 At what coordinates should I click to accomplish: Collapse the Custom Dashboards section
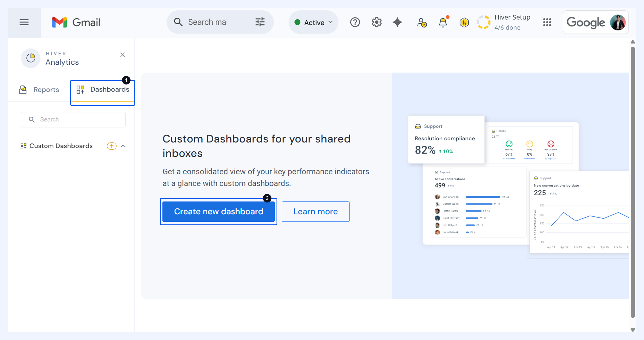click(123, 146)
